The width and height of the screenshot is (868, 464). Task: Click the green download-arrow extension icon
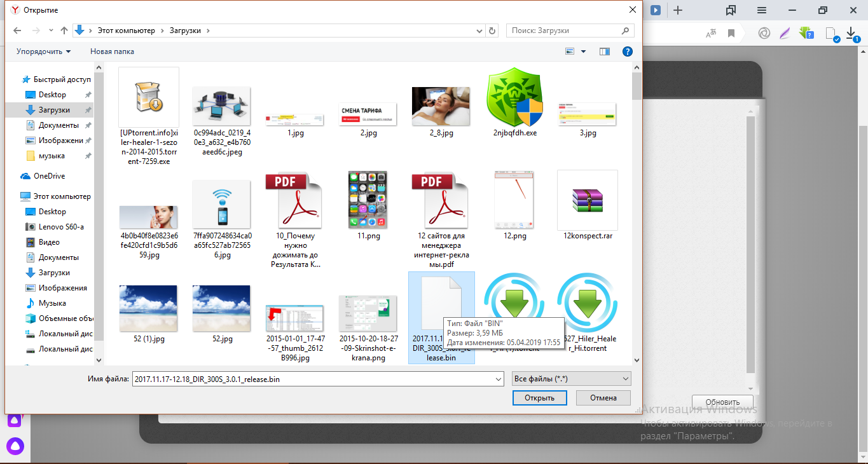806,32
